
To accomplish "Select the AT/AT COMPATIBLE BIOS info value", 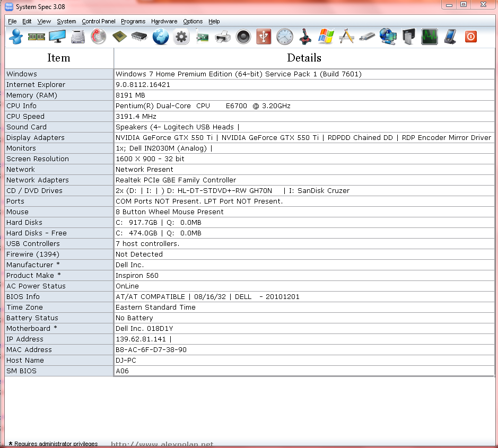I will [207, 296].
